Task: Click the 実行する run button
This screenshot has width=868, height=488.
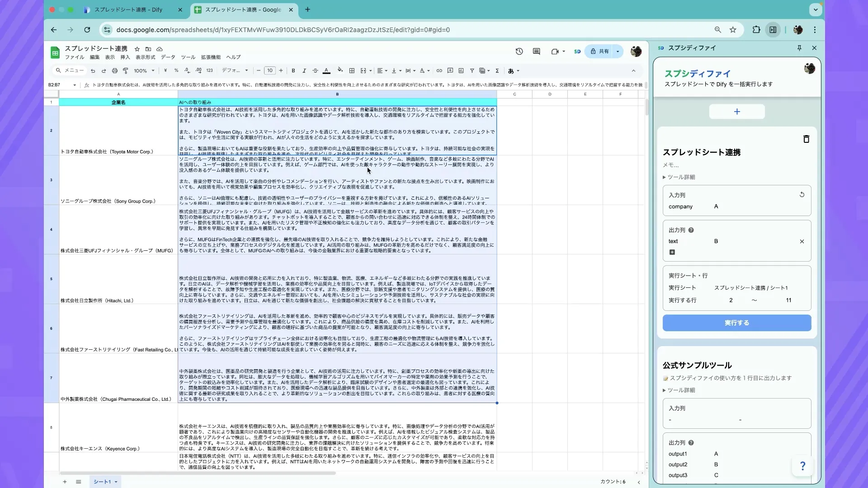Action: point(736,323)
